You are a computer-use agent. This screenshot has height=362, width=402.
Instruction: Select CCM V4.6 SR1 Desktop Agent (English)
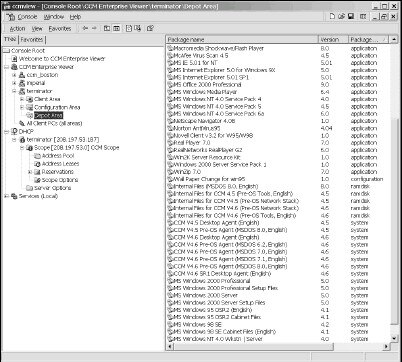[x=222, y=274]
